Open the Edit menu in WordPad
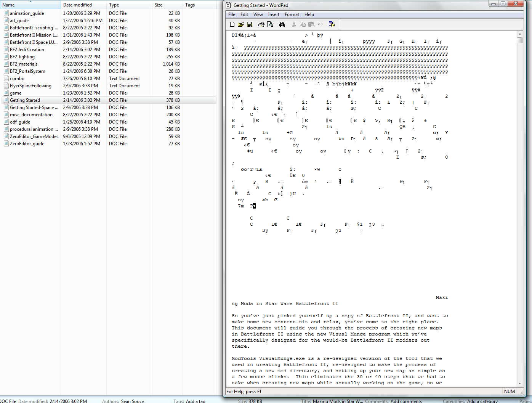The width and height of the screenshot is (532, 403). point(244,14)
